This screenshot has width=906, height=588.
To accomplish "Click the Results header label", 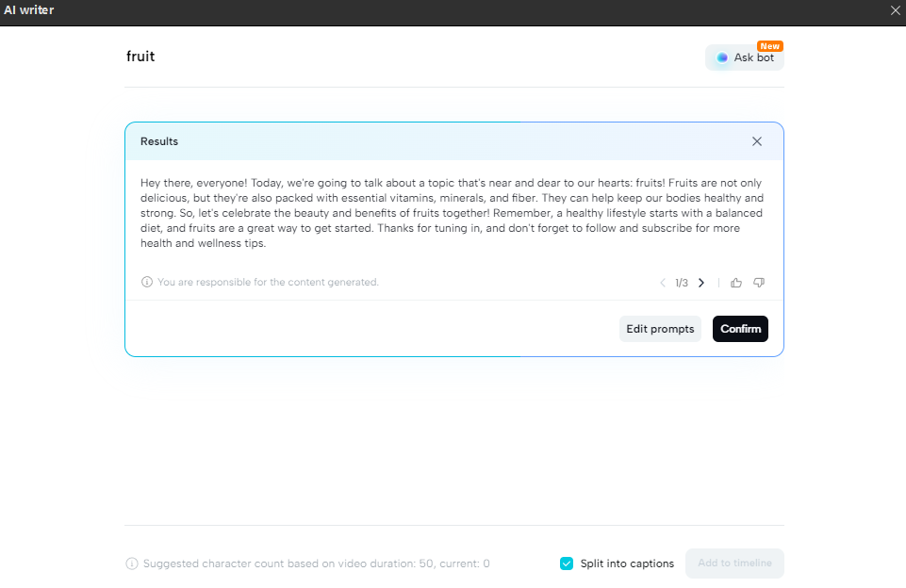I will pos(159,141).
